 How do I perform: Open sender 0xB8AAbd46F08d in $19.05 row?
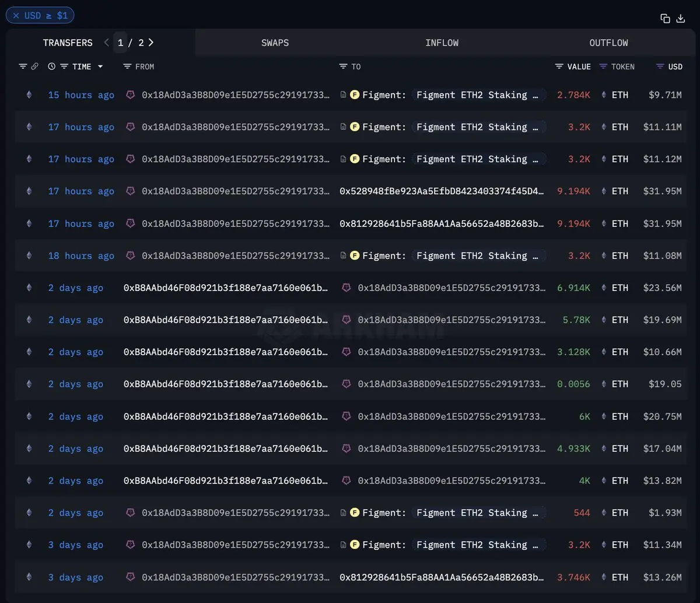[x=226, y=384]
